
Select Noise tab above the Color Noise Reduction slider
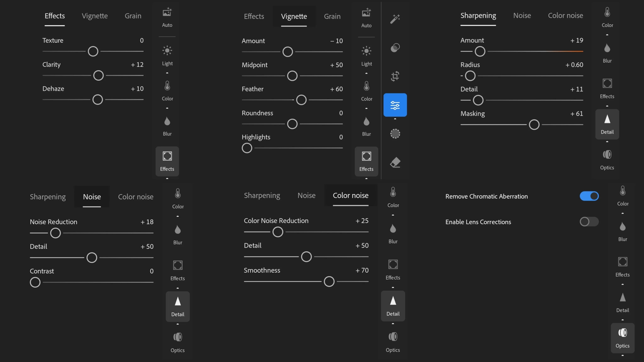click(x=306, y=195)
